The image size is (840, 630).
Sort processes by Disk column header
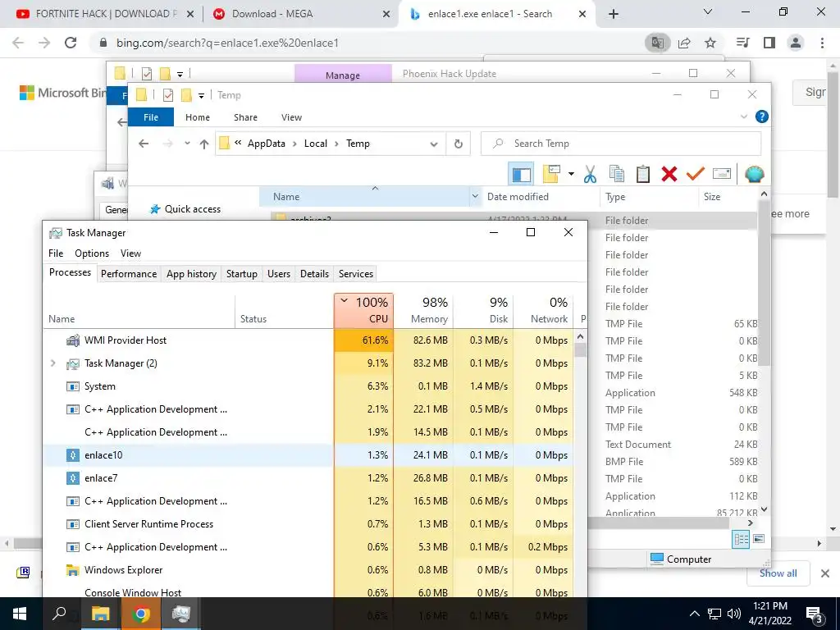pyautogui.click(x=483, y=310)
